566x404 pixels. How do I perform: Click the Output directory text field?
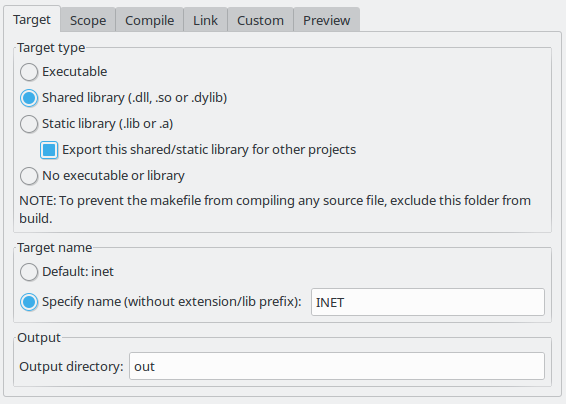tap(337, 366)
